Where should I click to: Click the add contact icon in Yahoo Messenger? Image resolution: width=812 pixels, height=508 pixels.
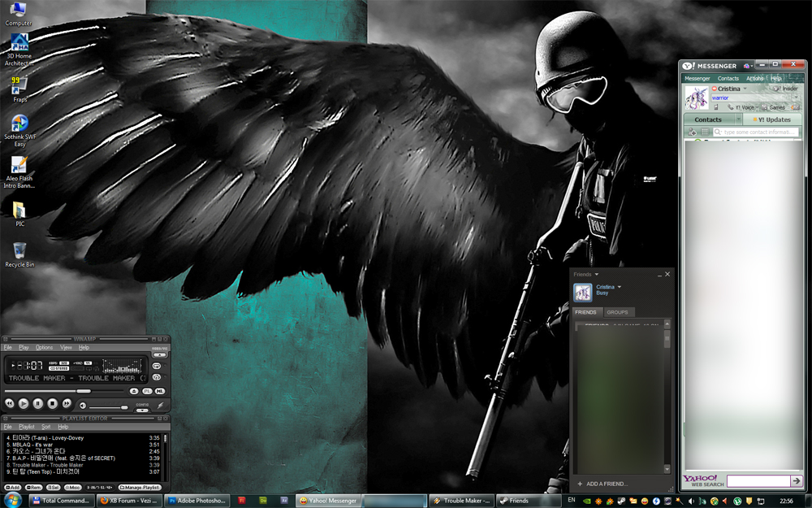pos(693,132)
